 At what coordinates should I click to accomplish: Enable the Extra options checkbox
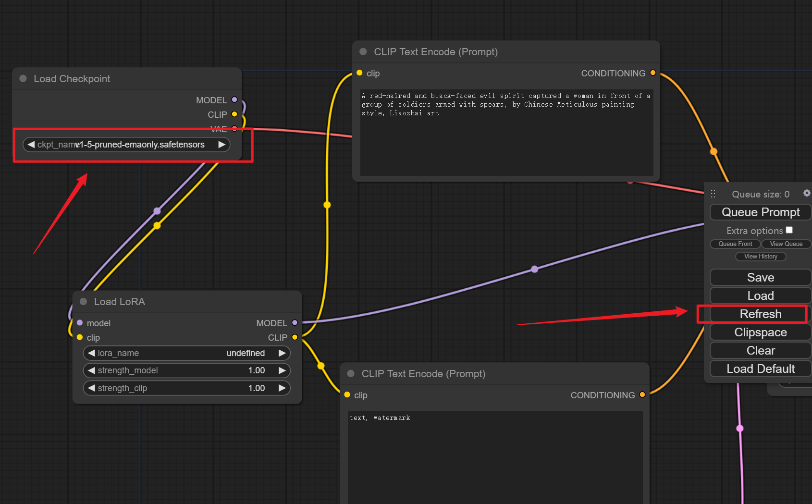tap(789, 230)
